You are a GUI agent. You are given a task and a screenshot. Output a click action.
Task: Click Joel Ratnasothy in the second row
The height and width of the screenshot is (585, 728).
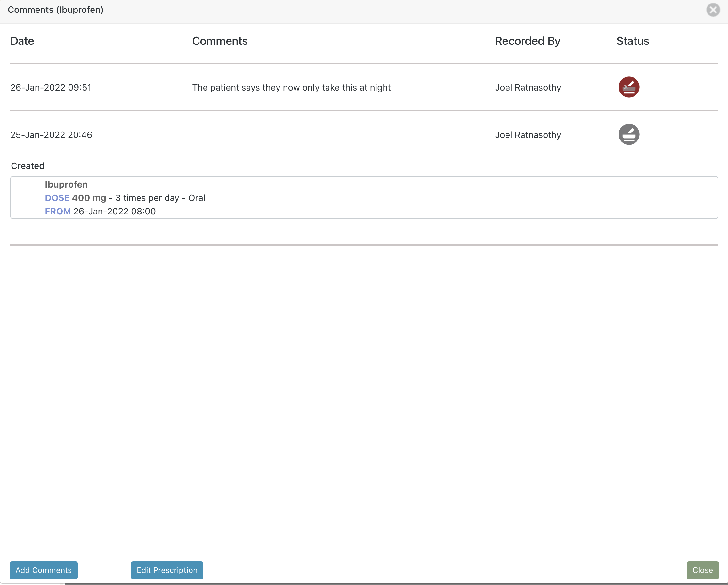528,135
